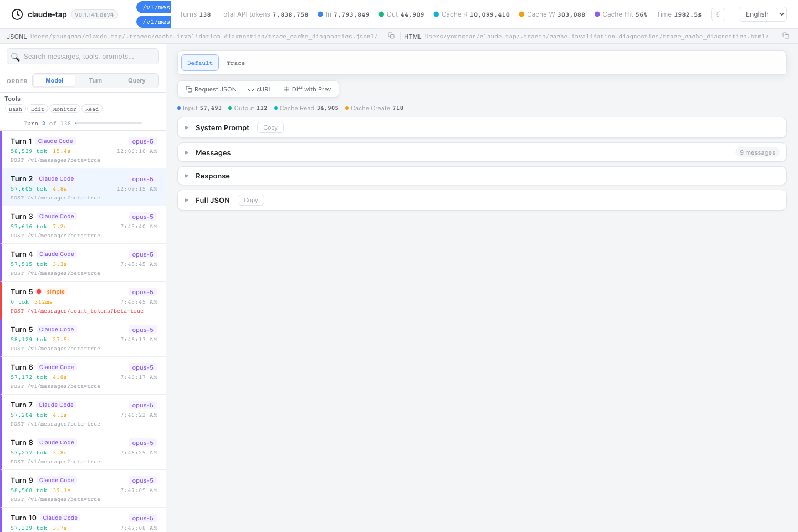Screen dimensions: 798x532
Task: Select Turn order option
Action: click(x=95, y=80)
